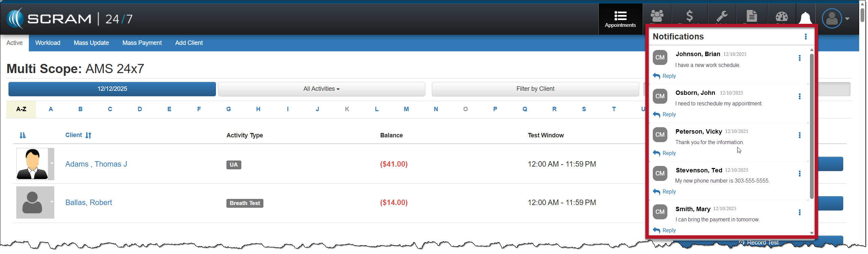Open client Ballas, Robert's record
The height and width of the screenshot is (254, 868).
tap(89, 203)
